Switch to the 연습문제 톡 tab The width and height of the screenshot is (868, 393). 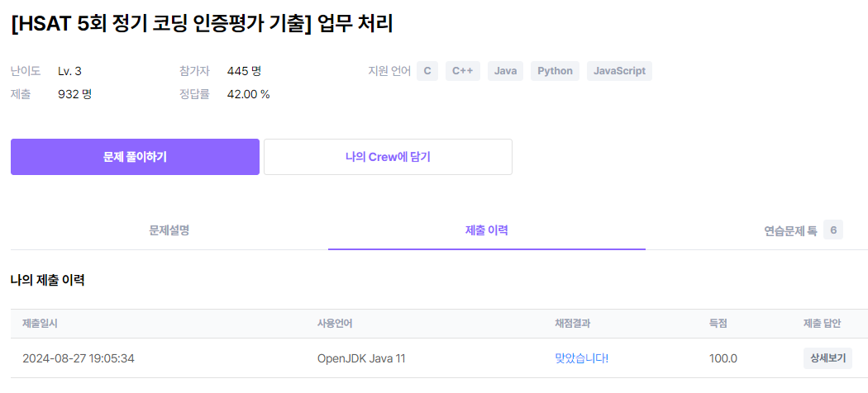click(789, 230)
